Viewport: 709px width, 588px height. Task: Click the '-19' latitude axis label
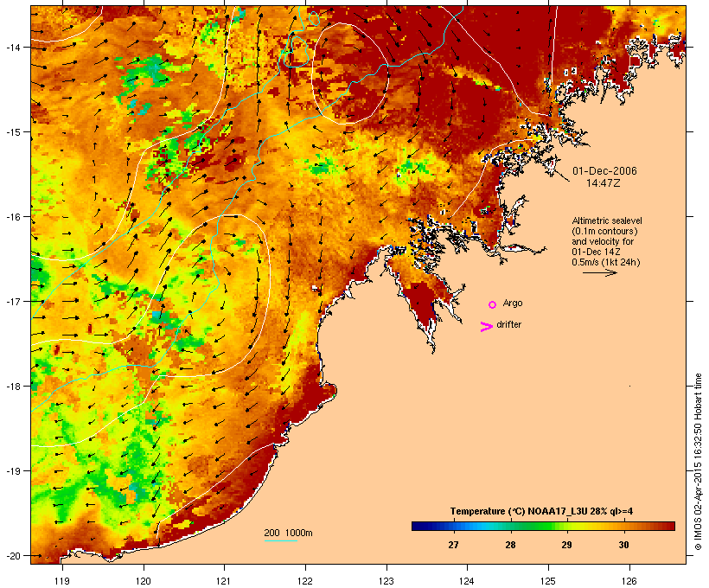(12, 471)
